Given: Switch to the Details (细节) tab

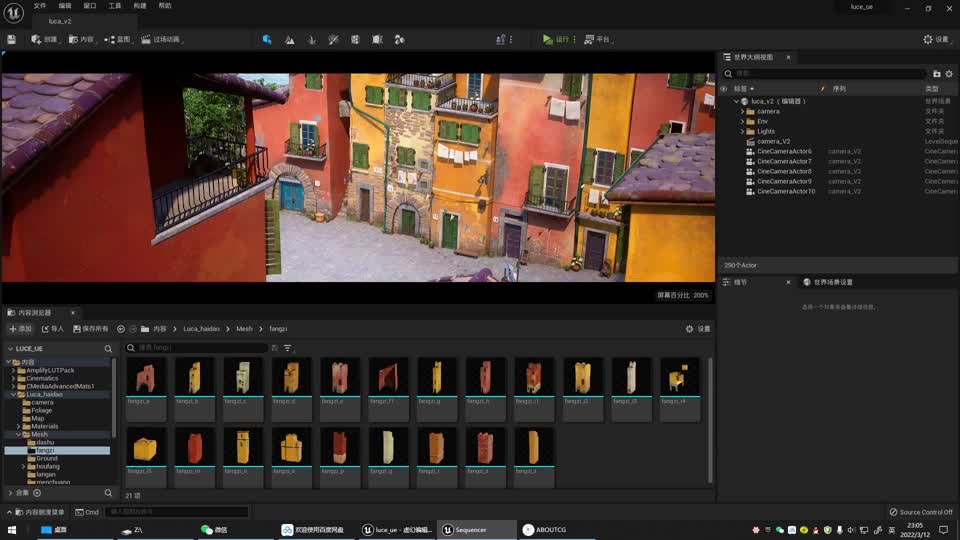Looking at the screenshot, I should click(x=740, y=282).
